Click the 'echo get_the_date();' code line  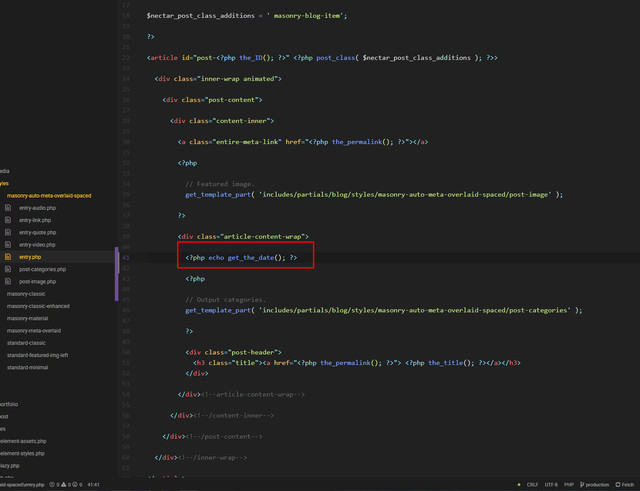click(242, 258)
